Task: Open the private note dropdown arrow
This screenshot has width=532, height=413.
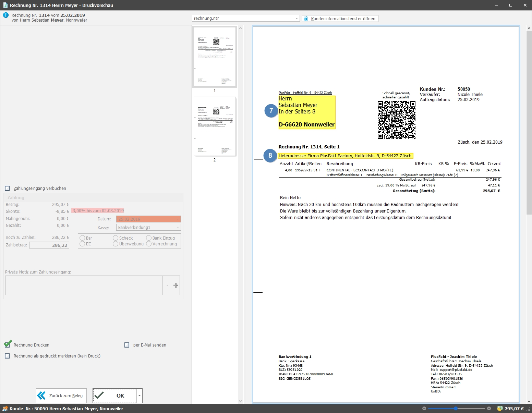Action: pyautogui.click(x=167, y=285)
